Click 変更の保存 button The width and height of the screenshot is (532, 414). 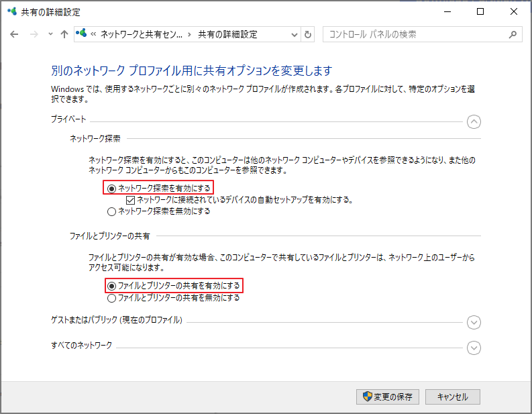[x=388, y=397]
